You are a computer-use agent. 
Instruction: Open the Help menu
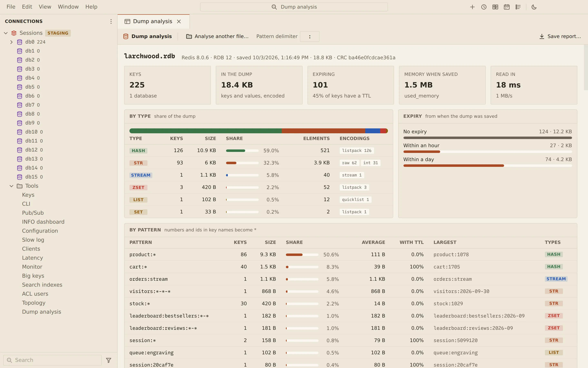point(91,7)
